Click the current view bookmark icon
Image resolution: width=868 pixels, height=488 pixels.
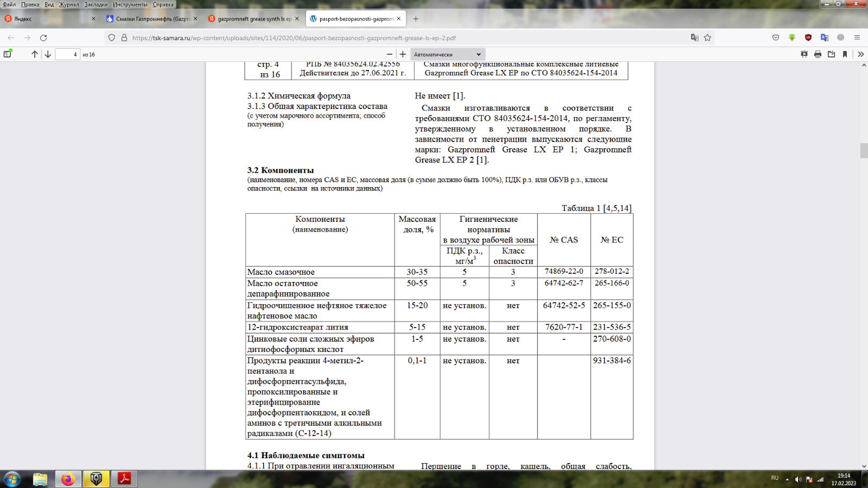point(845,54)
